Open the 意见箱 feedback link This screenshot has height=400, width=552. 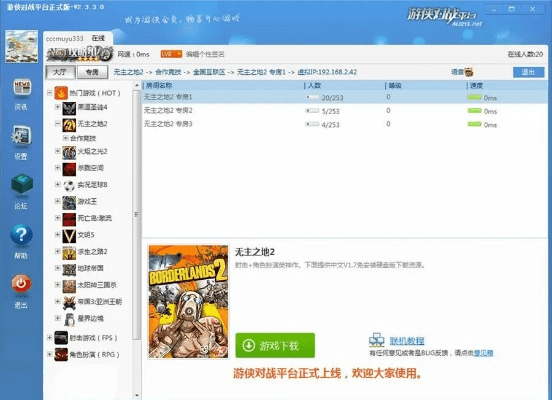click(483, 353)
